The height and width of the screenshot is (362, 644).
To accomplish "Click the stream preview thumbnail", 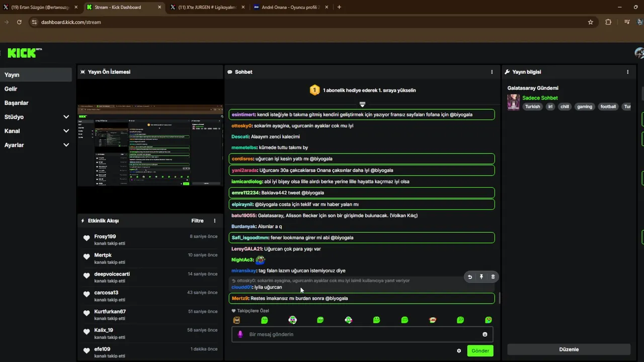I will tap(150, 146).
